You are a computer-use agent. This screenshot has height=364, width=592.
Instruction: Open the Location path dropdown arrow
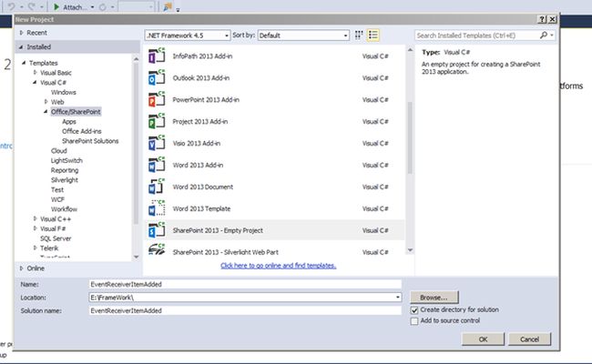tap(398, 298)
